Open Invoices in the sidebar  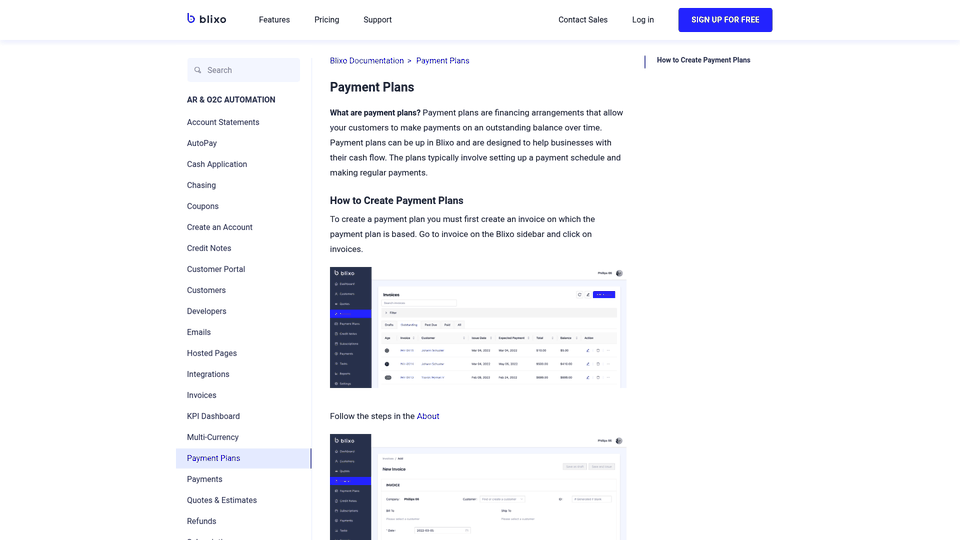[201, 395]
